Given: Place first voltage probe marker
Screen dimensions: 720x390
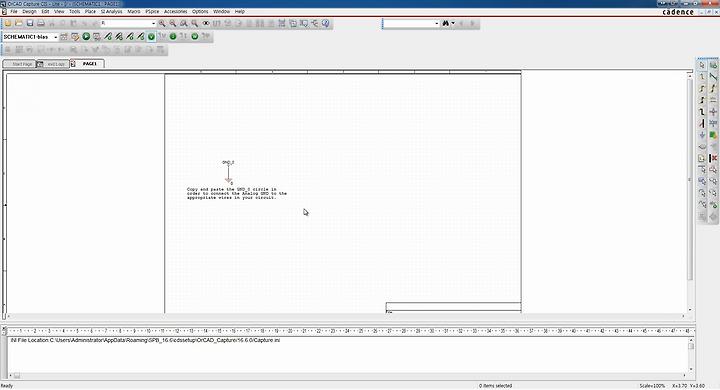Looking at the screenshot, I should tap(108, 36).
